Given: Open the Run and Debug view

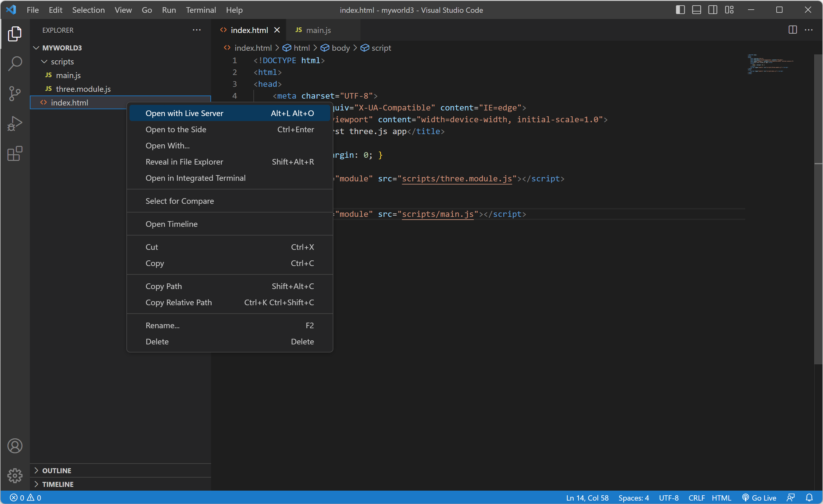Looking at the screenshot, I should tap(15, 123).
